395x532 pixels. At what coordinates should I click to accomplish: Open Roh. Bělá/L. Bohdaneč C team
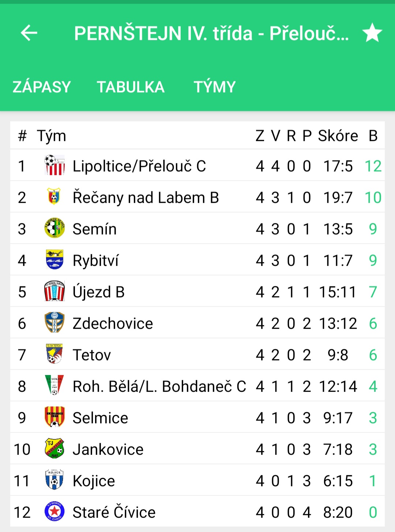pyautogui.click(x=159, y=386)
